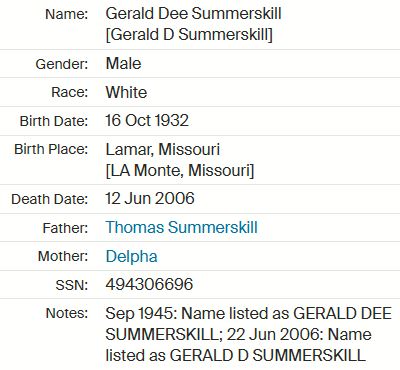Click the birth place Lamar, Missouri
400x370 pixels.
[163, 150]
